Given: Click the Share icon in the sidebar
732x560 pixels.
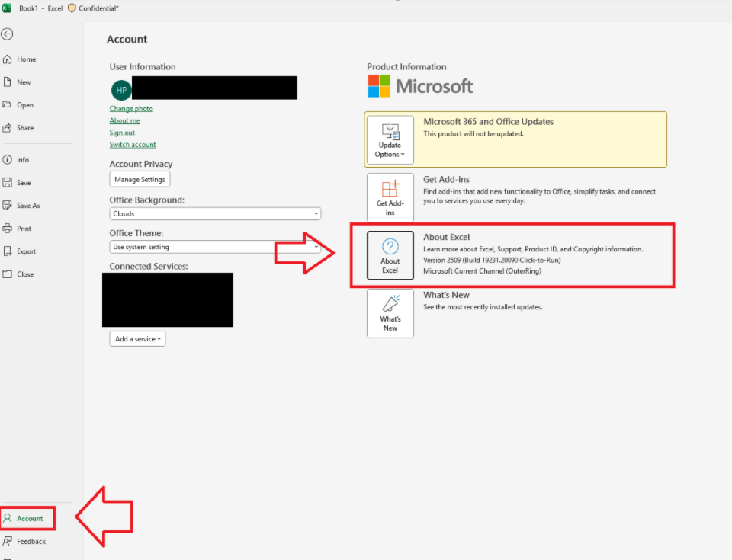Looking at the screenshot, I should (x=8, y=128).
